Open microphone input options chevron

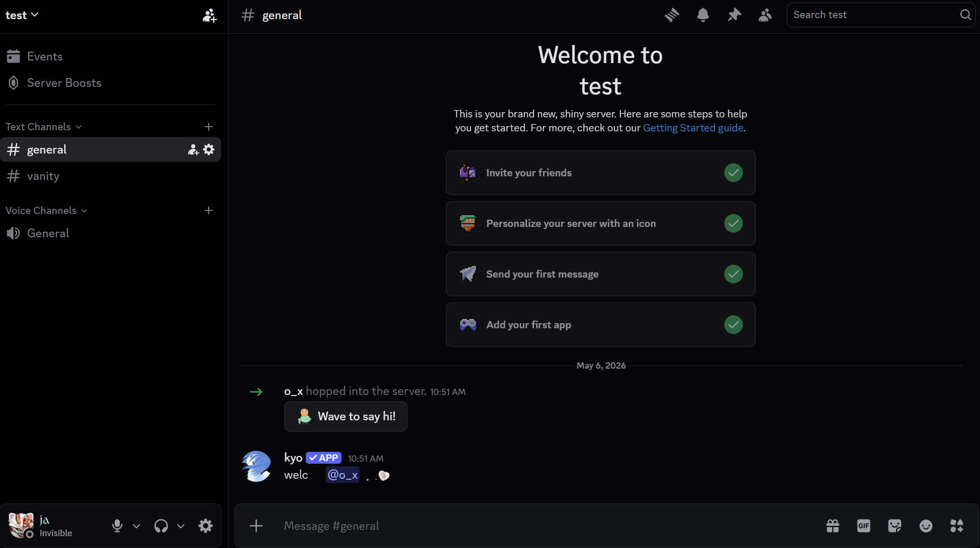(136, 526)
